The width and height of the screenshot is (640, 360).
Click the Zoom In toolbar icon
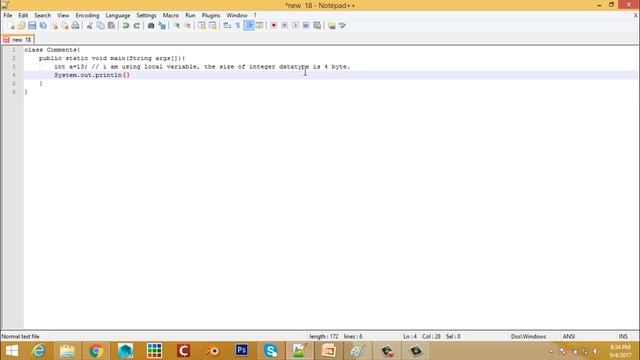(176, 26)
